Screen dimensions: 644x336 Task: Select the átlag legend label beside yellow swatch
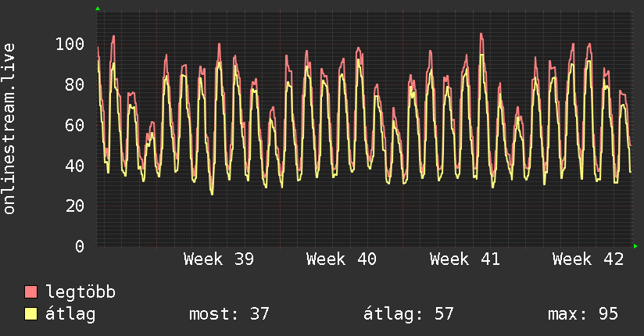coord(70,314)
